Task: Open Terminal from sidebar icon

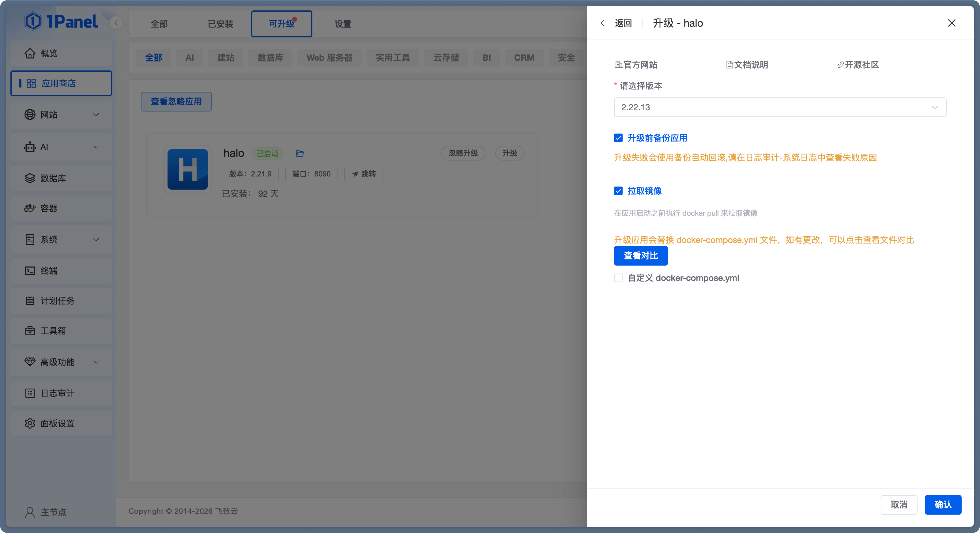Action: (x=30, y=270)
